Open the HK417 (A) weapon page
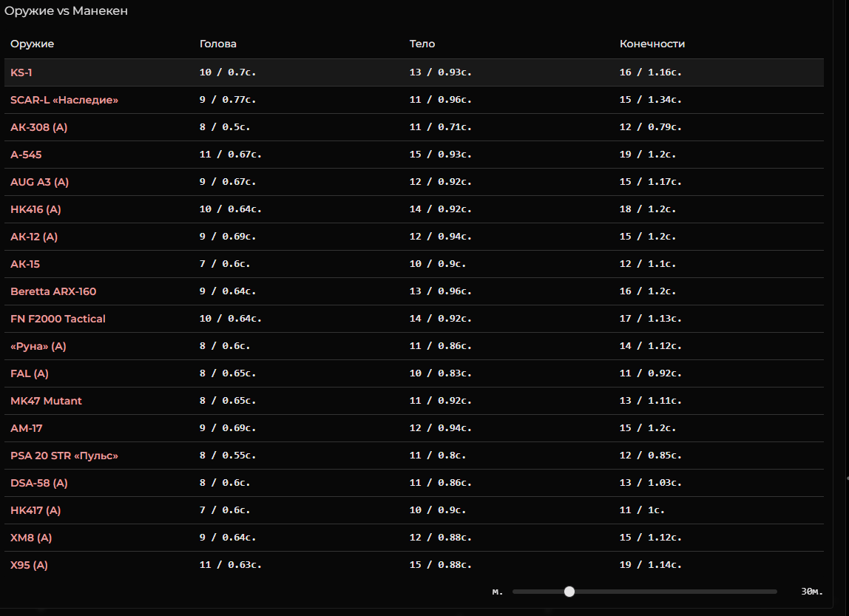This screenshot has height=616, width=849. [35, 510]
